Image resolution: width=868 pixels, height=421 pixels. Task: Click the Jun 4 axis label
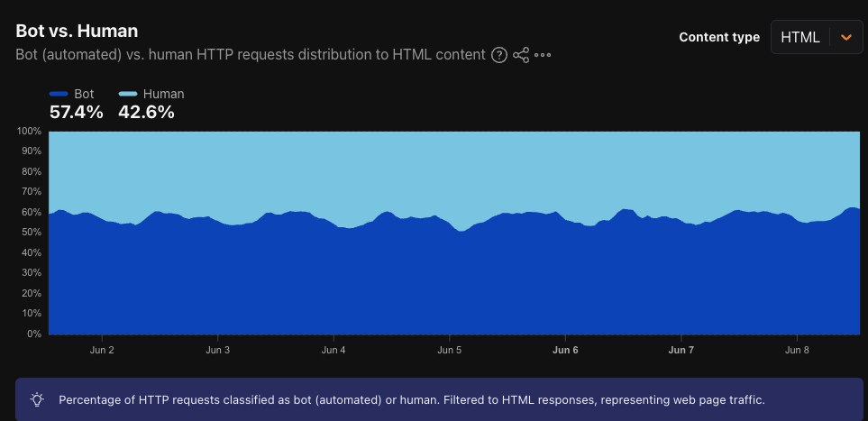(333, 350)
